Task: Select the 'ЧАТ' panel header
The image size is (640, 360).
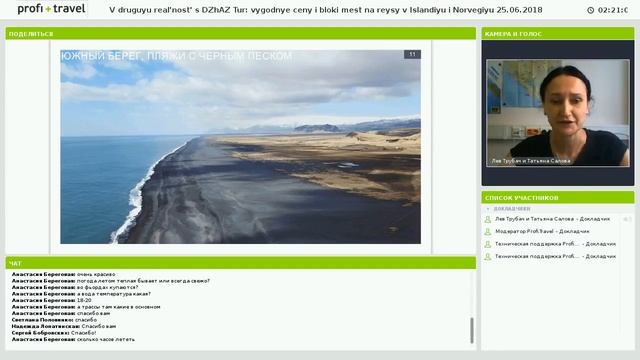Action: (x=240, y=263)
